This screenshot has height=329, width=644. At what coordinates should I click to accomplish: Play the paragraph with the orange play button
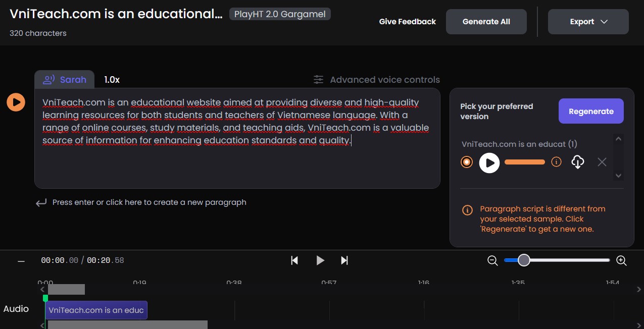pos(16,102)
